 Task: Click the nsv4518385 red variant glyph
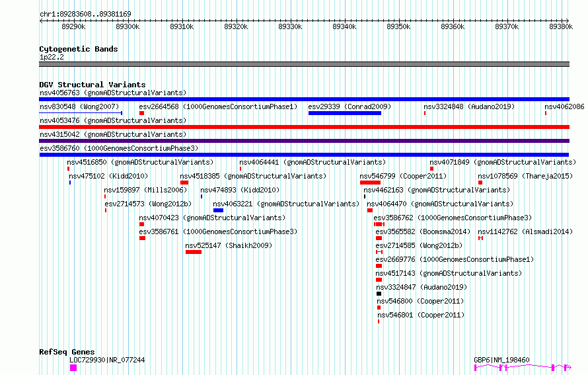click(184, 183)
